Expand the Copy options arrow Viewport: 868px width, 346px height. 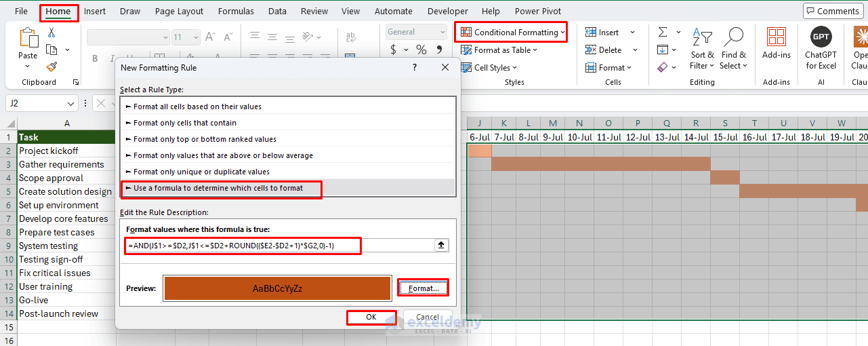[x=67, y=50]
